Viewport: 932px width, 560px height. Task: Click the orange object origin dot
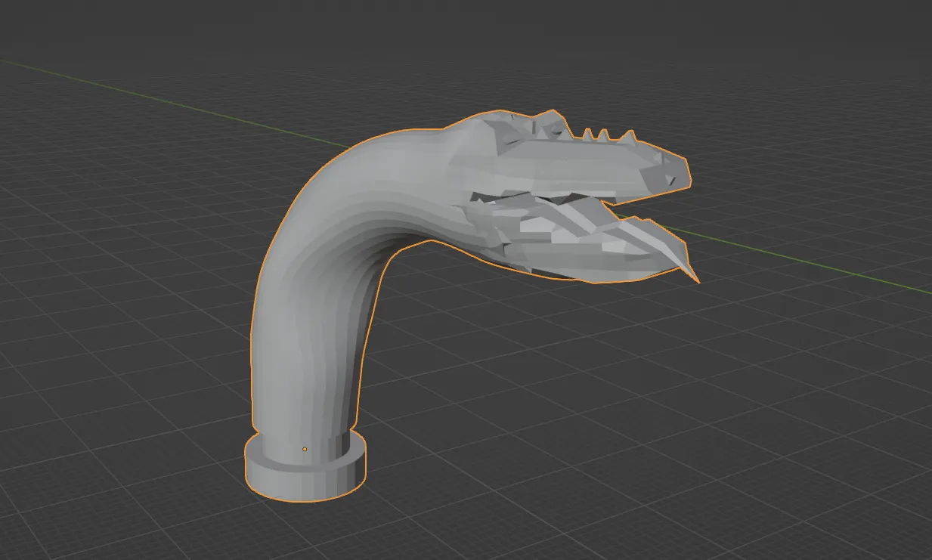[x=305, y=449]
